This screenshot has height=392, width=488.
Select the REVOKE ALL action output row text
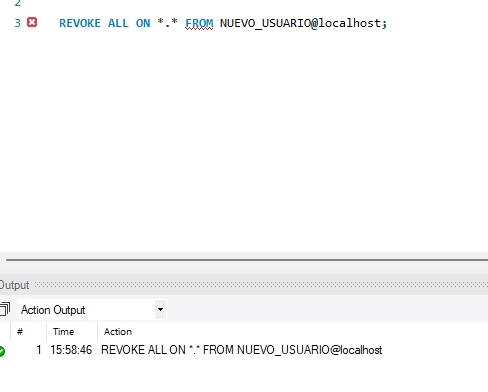pos(242,350)
